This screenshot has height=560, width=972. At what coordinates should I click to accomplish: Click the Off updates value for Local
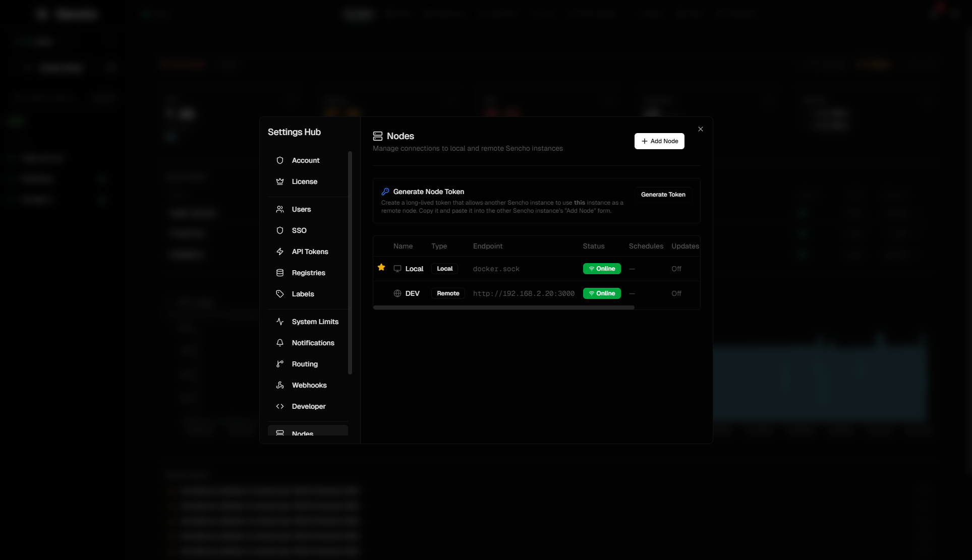click(676, 269)
